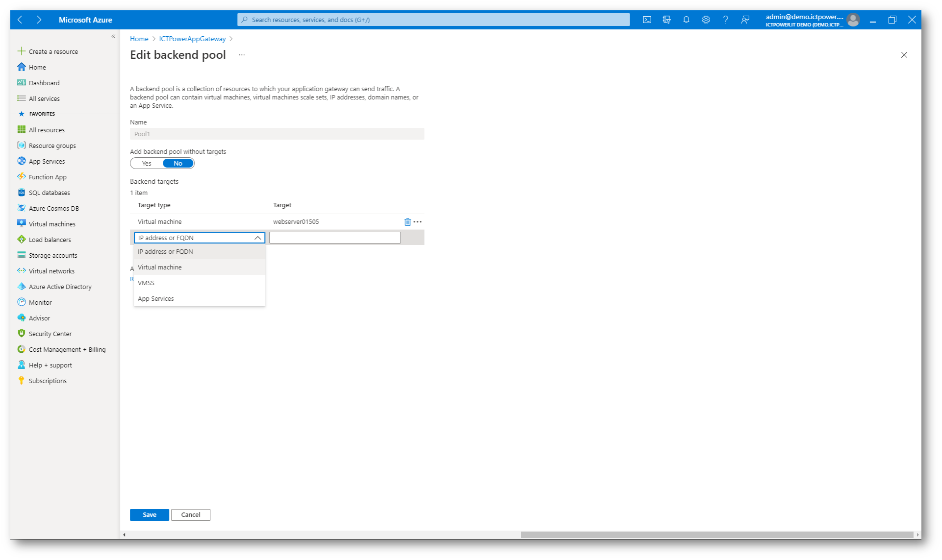
Task: Open the feedback icon in the top bar
Action: point(745,20)
